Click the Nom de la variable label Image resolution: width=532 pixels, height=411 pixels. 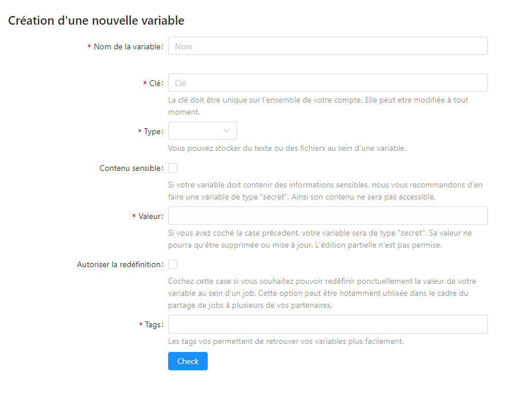[x=129, y=46]
